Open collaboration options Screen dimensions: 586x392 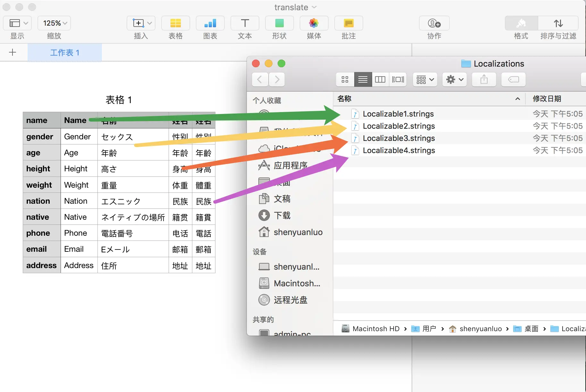[x=434, y=23]
